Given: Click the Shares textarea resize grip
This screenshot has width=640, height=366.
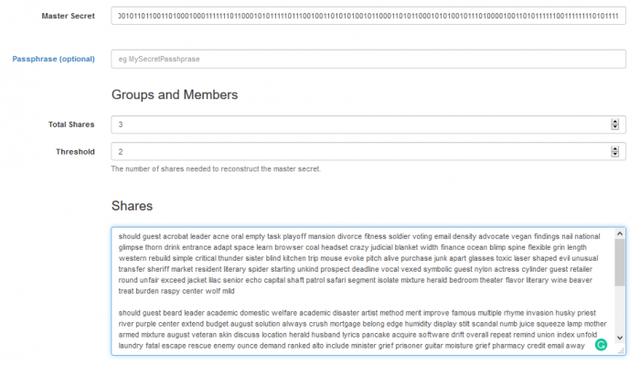Looking at the screenshot, I should click(621, 350).
